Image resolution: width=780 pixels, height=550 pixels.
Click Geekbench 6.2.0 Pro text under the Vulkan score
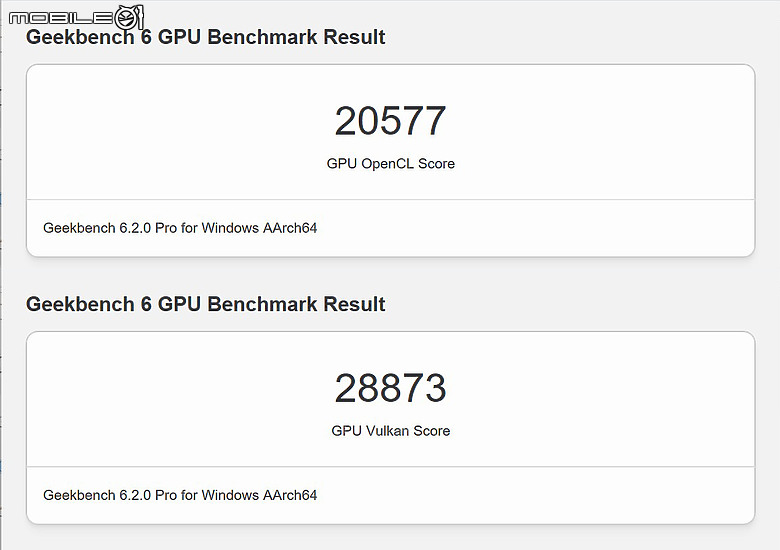click(110, 495)
